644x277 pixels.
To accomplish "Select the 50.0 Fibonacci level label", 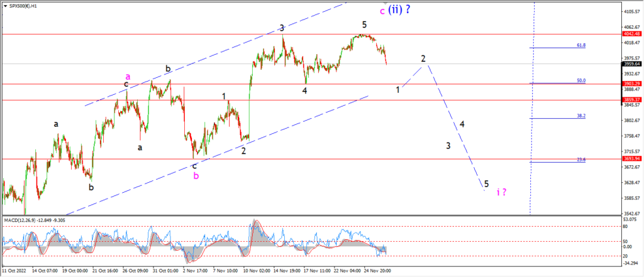I will tap(580, 80).
